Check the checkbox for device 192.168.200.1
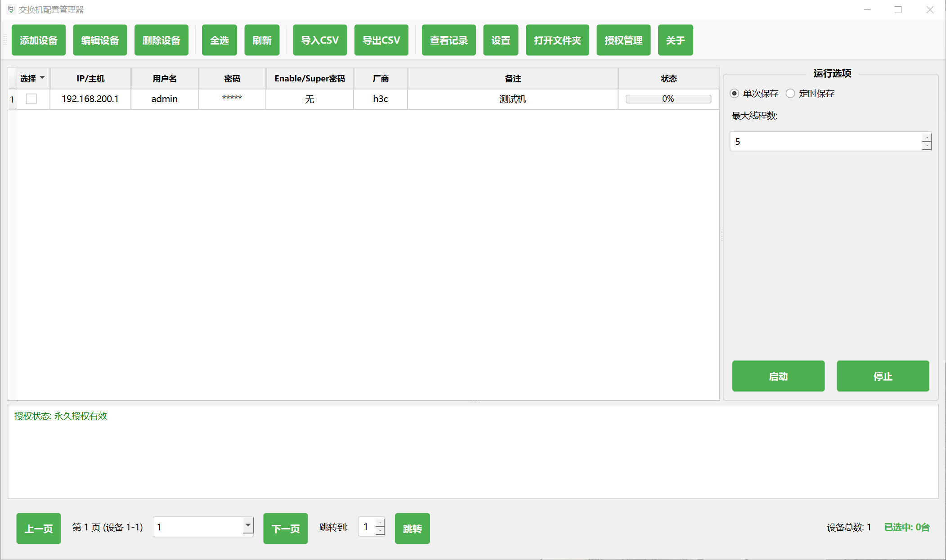The image size is (946, 560). [x=31, y=99]
